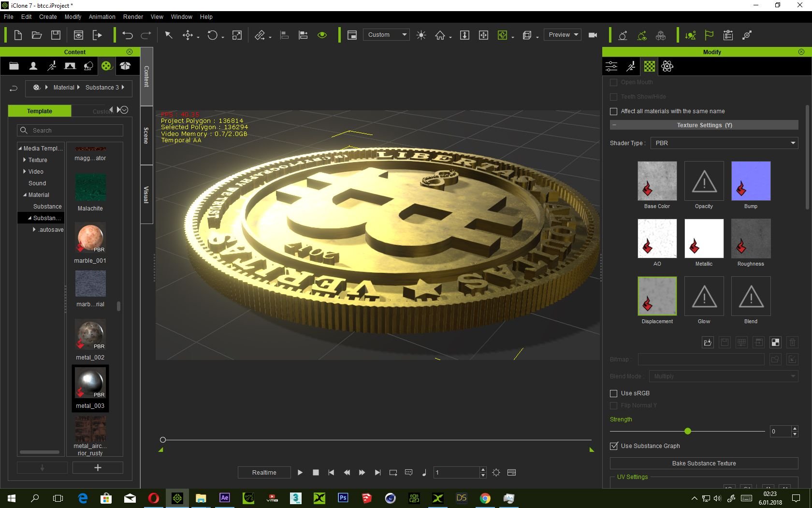Click the Redo arrow icon
Image resolution: width=812 pixels, height=508 pixels.
coord(146,35)
